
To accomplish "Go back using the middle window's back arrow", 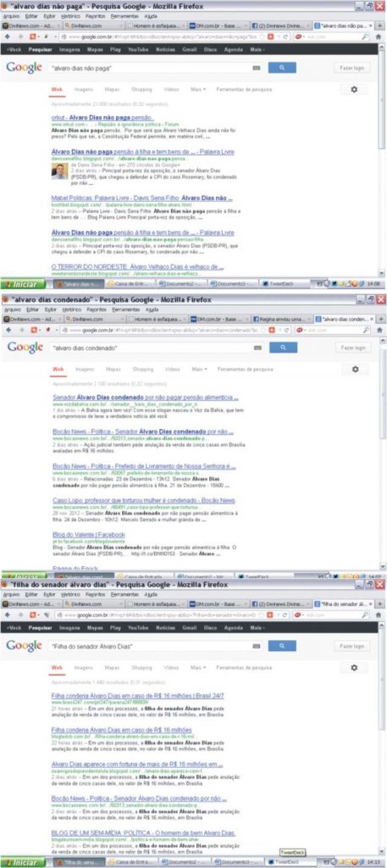I will (7, 330).
